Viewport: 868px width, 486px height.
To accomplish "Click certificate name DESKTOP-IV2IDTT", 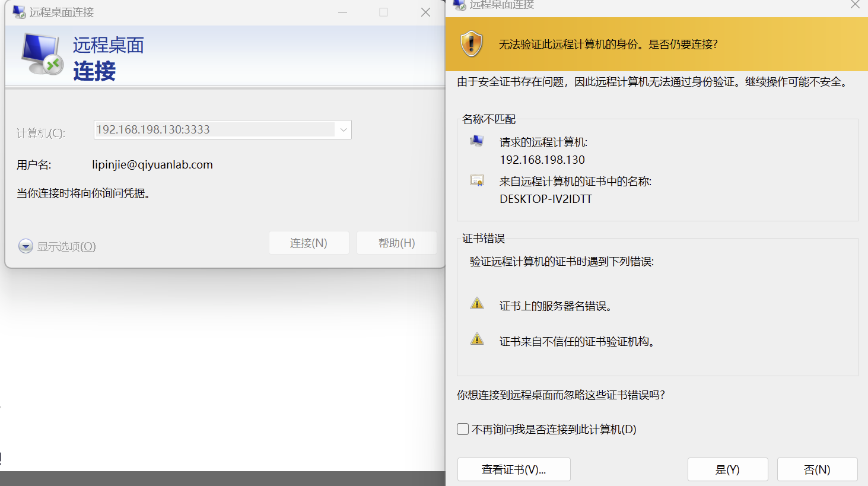I will [x=546, y=199].
